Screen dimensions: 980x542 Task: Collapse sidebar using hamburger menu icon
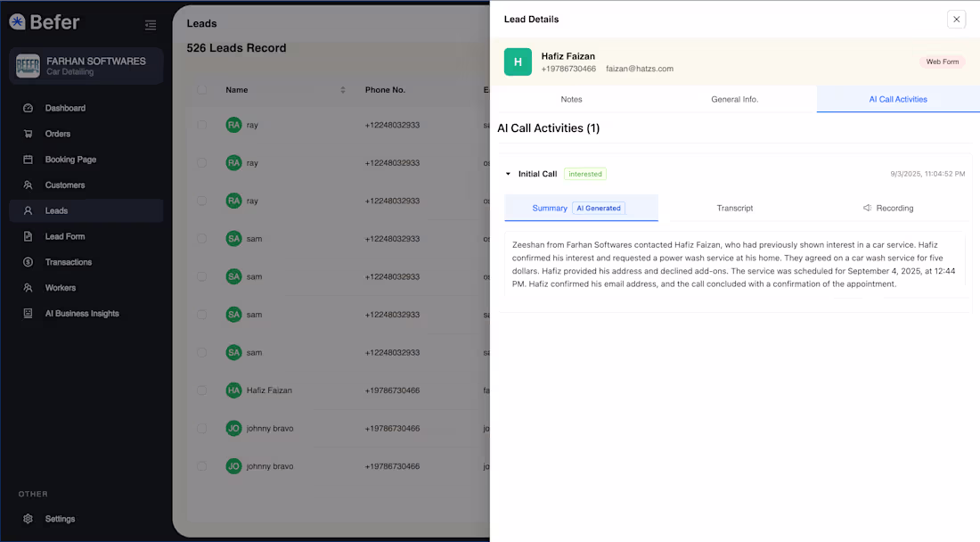pyautogui.click(x=151, y=25)
